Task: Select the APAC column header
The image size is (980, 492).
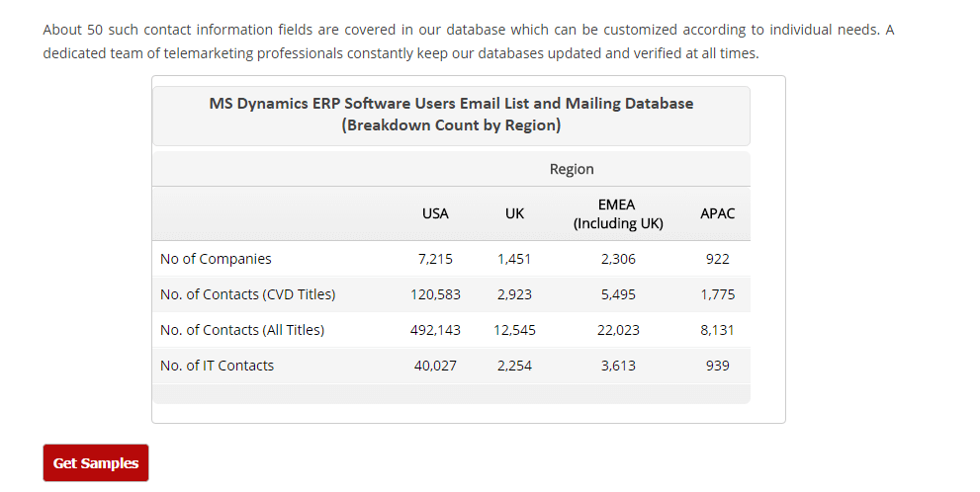Action: (x=718, y=213)
